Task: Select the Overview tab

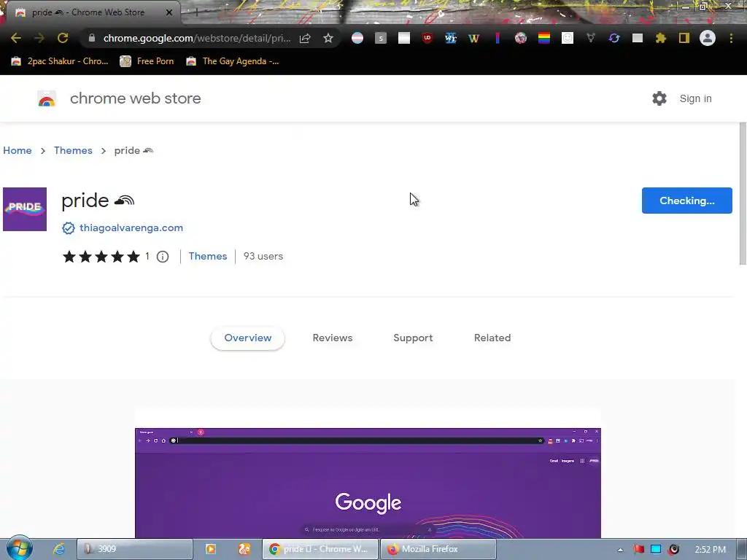Action: 248,338
